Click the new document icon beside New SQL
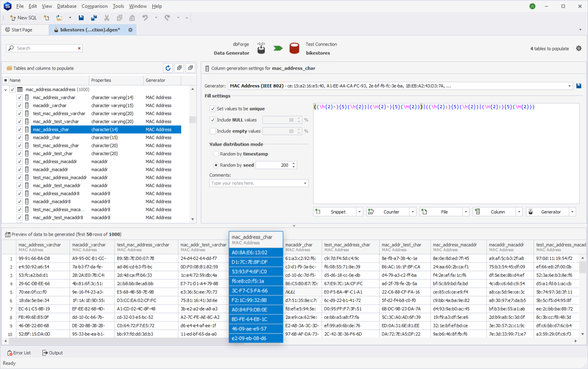 pos(46,18)
